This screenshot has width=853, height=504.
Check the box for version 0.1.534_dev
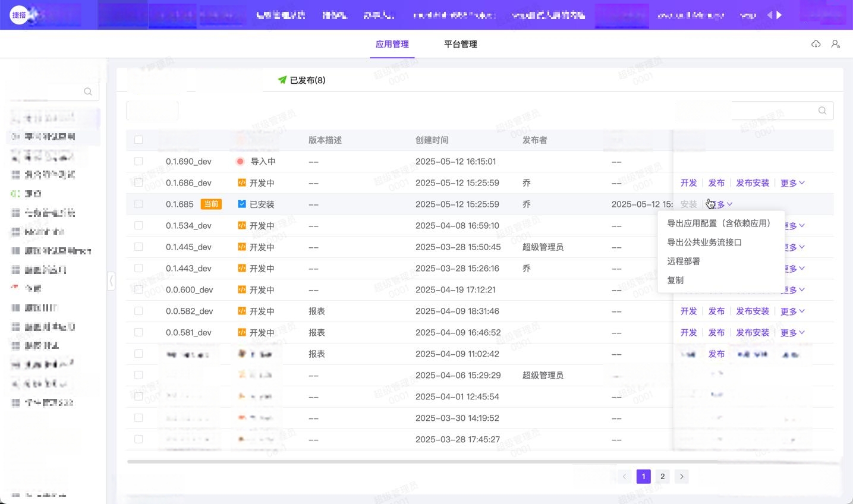pos(139,225)
